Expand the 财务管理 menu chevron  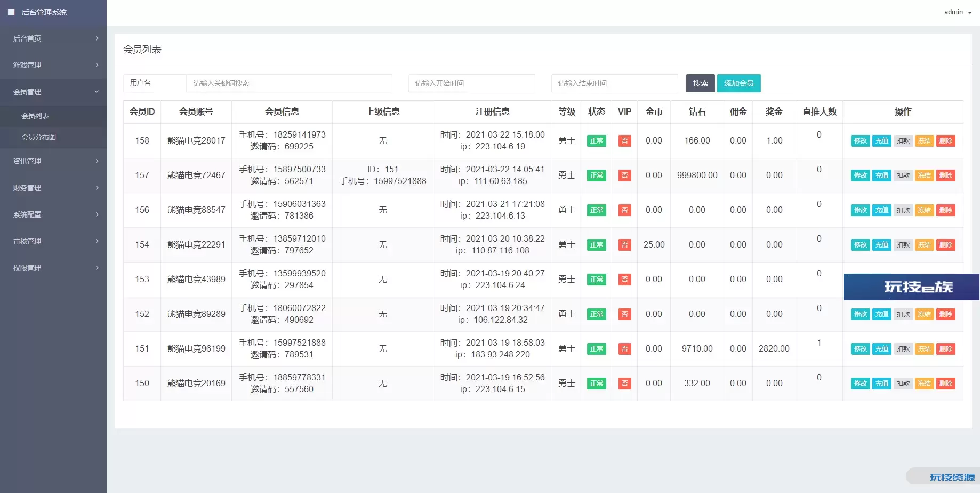97,188
